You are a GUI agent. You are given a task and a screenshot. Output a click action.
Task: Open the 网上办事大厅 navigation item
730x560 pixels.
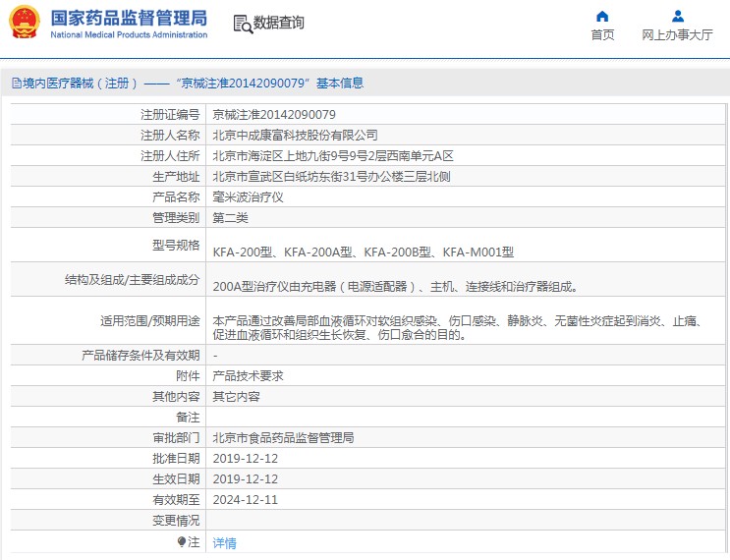tap(677, 34)
